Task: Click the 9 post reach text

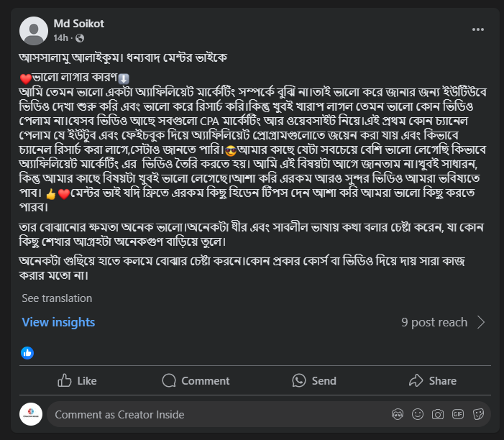Action: point(434,322)
